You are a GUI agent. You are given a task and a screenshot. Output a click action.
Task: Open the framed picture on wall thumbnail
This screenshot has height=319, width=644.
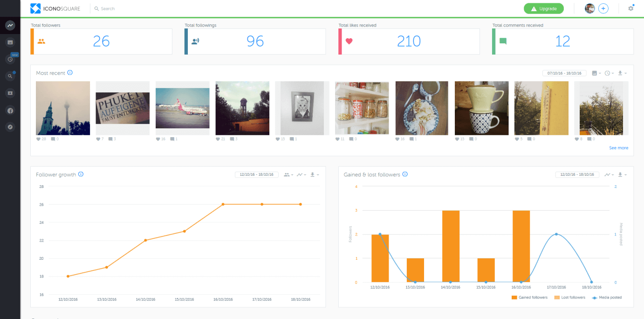coord(302,108)
